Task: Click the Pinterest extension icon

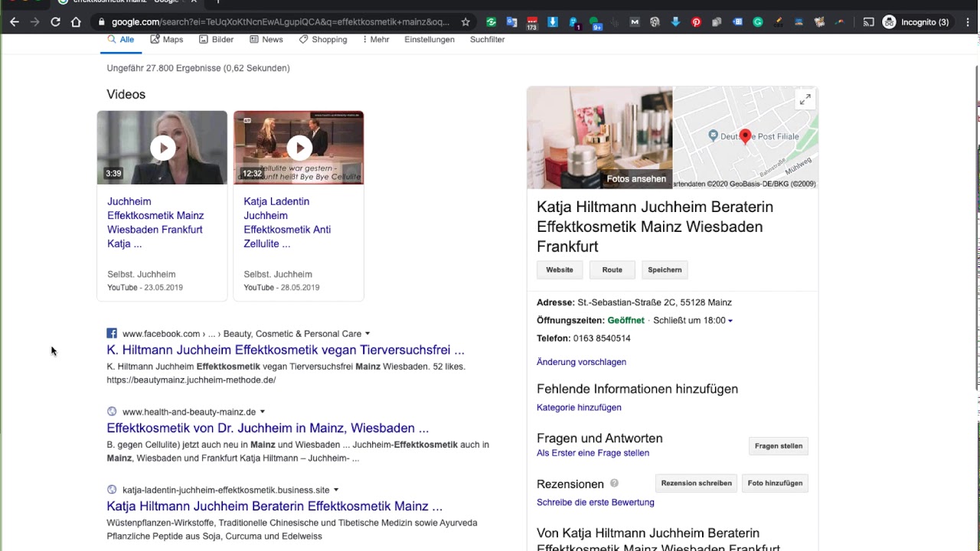Action: (696, 22)
